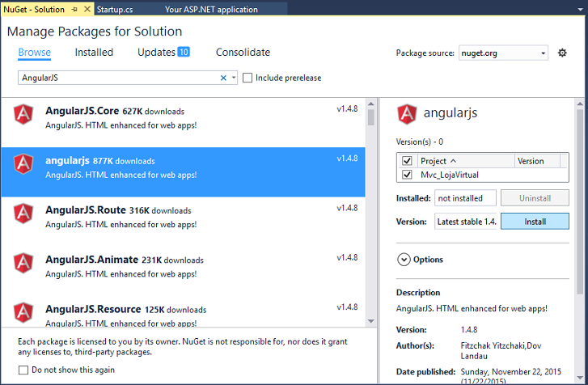This screenshot has width=588, height=385.
Task: Click the Install button
Action: [x=535, y=222]
